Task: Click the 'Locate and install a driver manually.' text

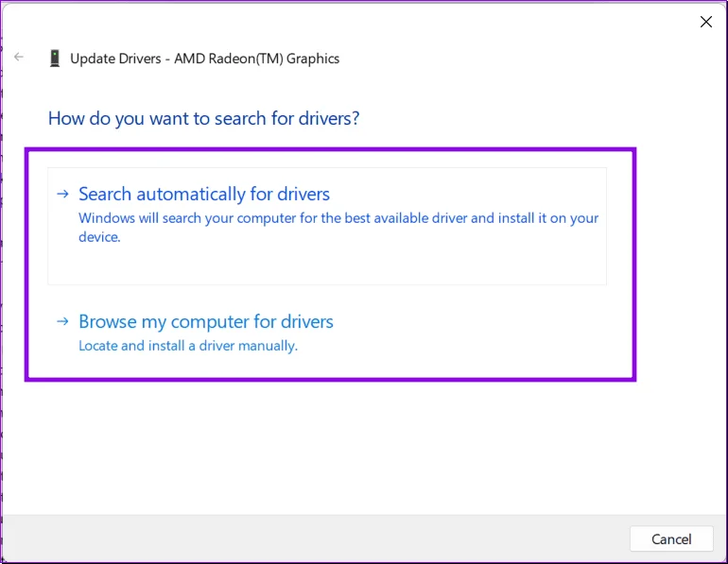Action: point(188,346)
